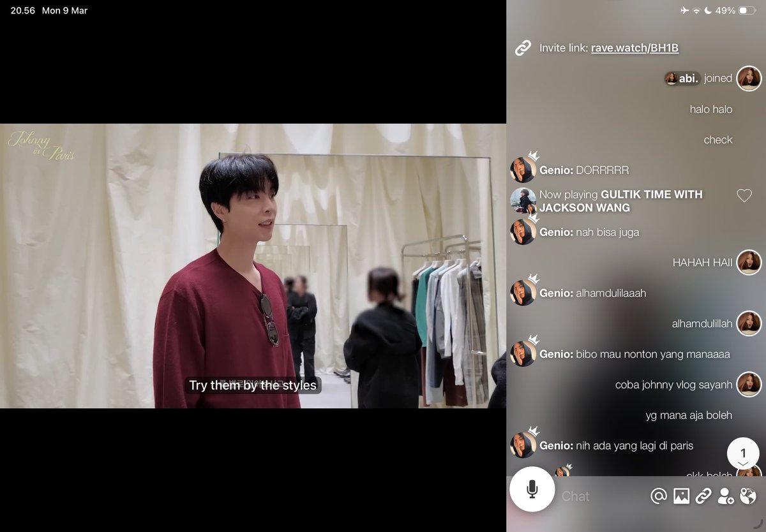Tap the Do Not Disturb moon icon
Viewport: 766px width, 532px height.
click(708, 11)
